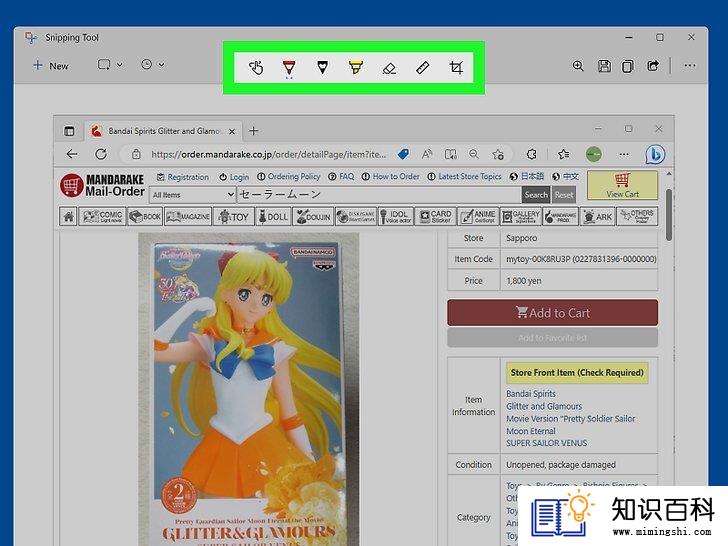Screen dimensions: 728x546
Task: Click the Search button
Action: 536,195
